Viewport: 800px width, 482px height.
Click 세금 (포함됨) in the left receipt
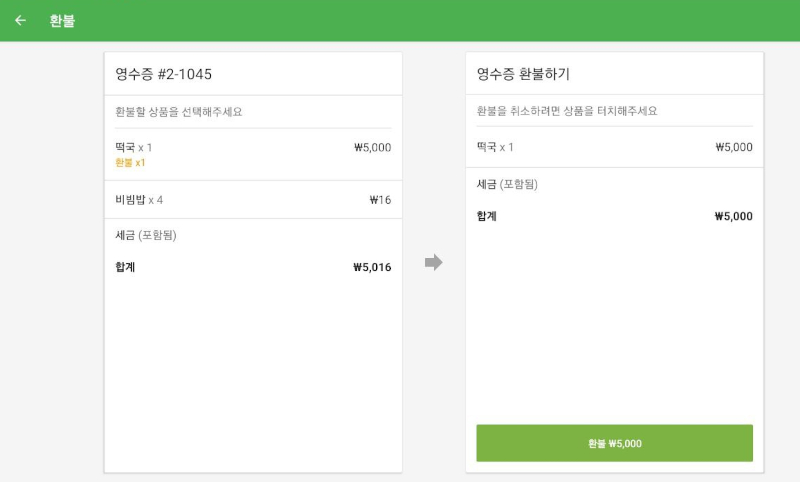(146, 235)
